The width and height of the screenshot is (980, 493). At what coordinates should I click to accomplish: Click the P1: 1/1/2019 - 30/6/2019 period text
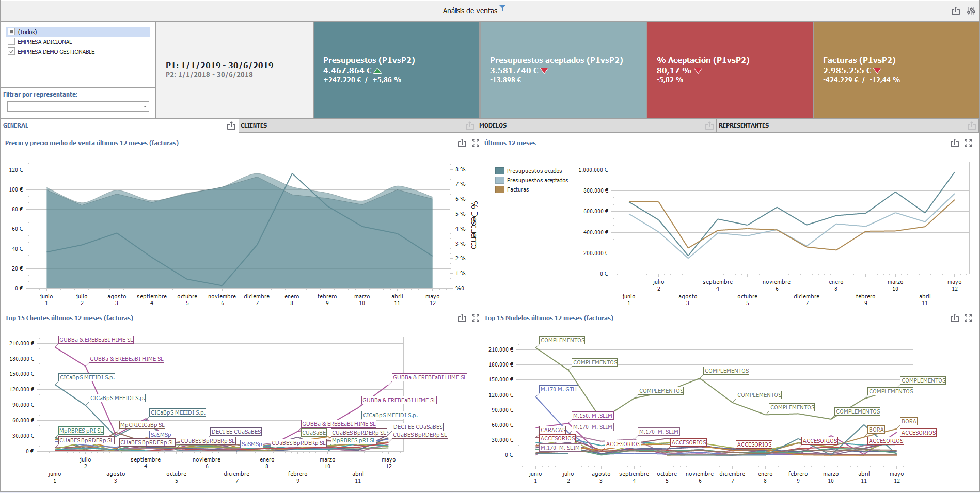219,66
